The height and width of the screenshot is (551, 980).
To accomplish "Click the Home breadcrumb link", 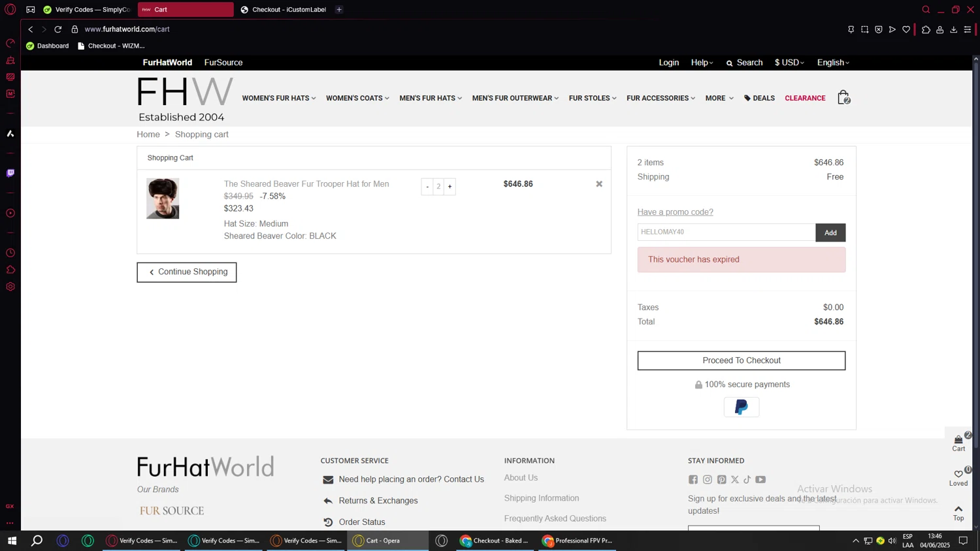I will click(148, 134).
